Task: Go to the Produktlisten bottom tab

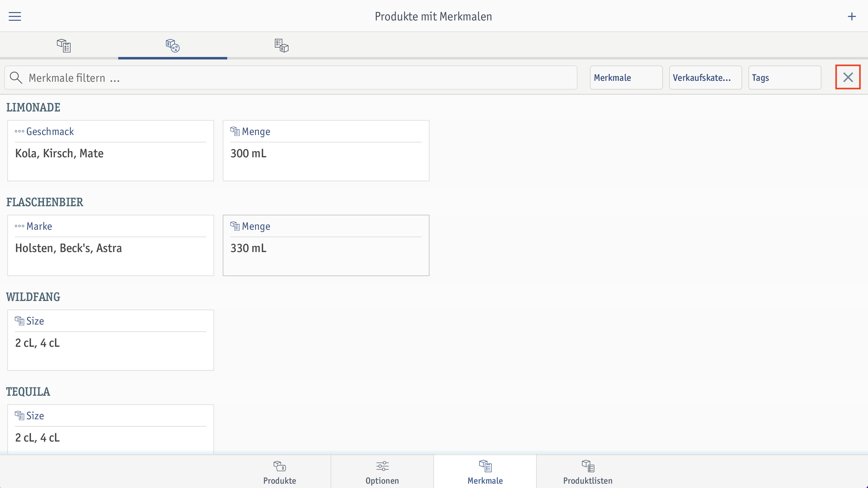Action: tap(588, 472)
